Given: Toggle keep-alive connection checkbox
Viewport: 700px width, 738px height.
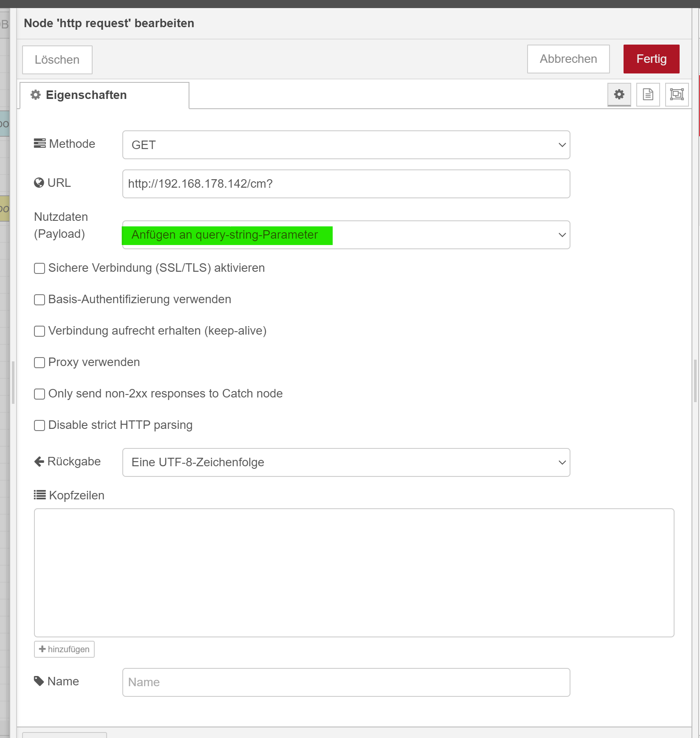Looking at the screenshot, I should tap(40, 331).
